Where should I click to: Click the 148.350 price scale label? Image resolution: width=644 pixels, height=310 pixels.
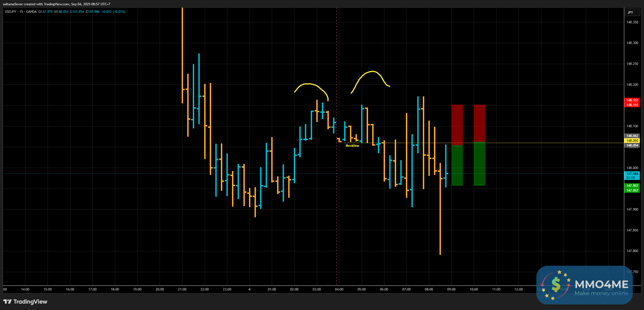tap(632, 22)
